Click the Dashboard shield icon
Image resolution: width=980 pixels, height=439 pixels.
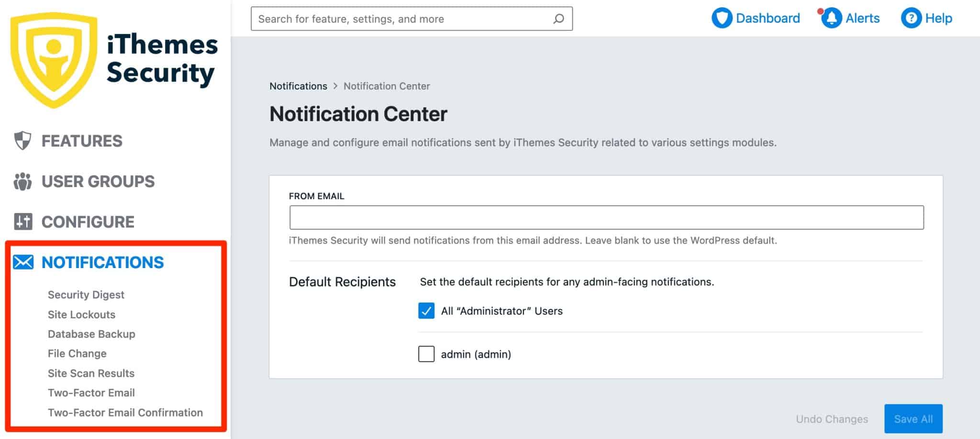722,18
